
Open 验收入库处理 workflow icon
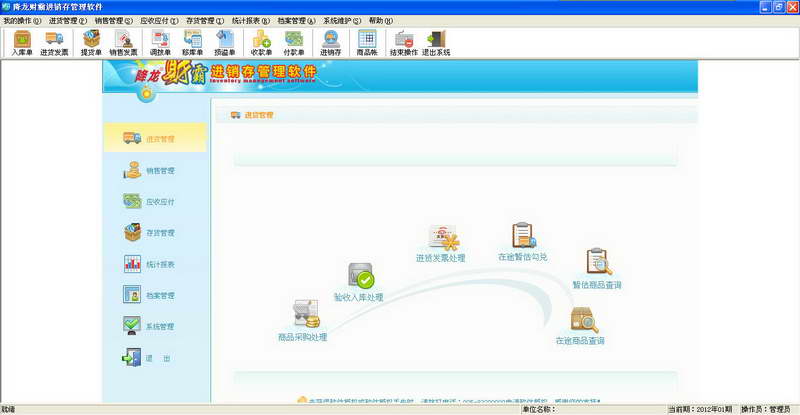click(360, 277)
